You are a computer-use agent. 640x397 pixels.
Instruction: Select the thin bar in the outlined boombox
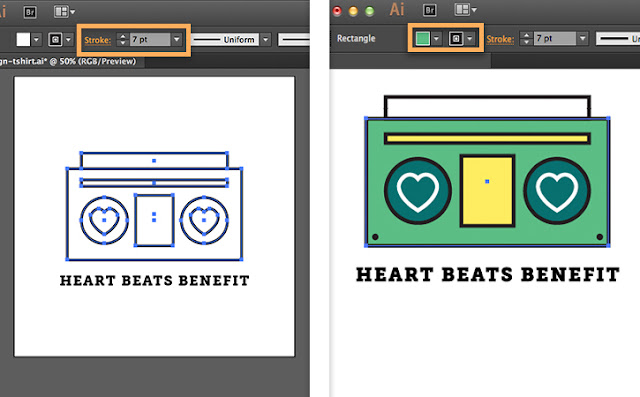click(154, 182)
